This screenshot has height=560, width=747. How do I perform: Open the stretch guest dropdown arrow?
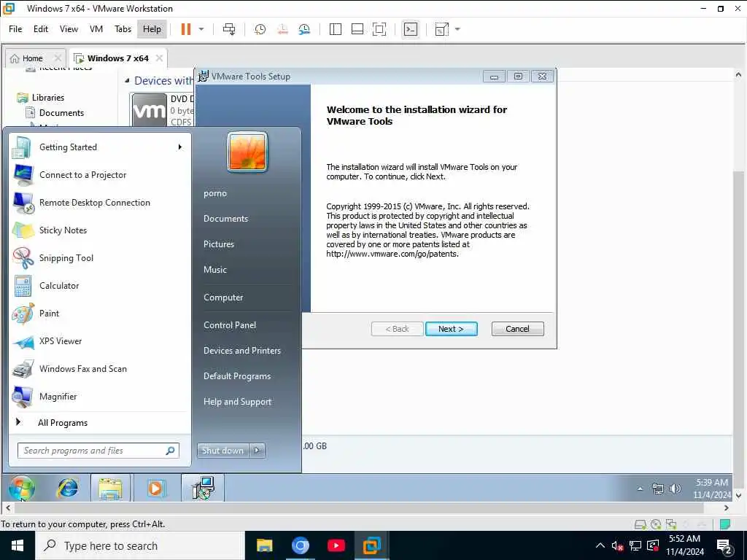coord(458,29)
